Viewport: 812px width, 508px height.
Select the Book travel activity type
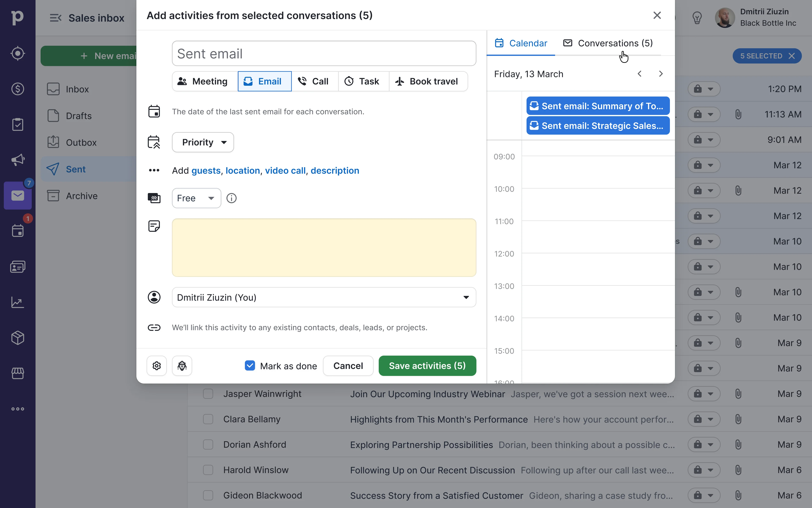point(428,81)
